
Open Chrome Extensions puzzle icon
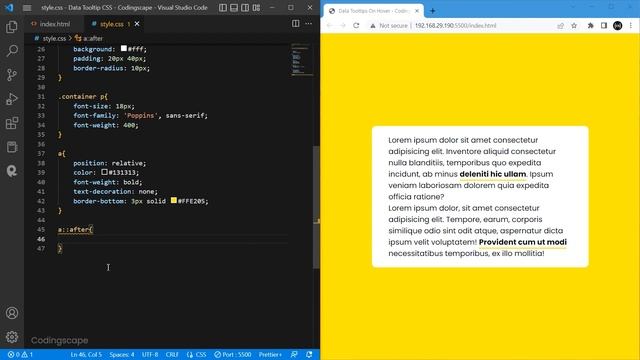[x=590, y=26]
